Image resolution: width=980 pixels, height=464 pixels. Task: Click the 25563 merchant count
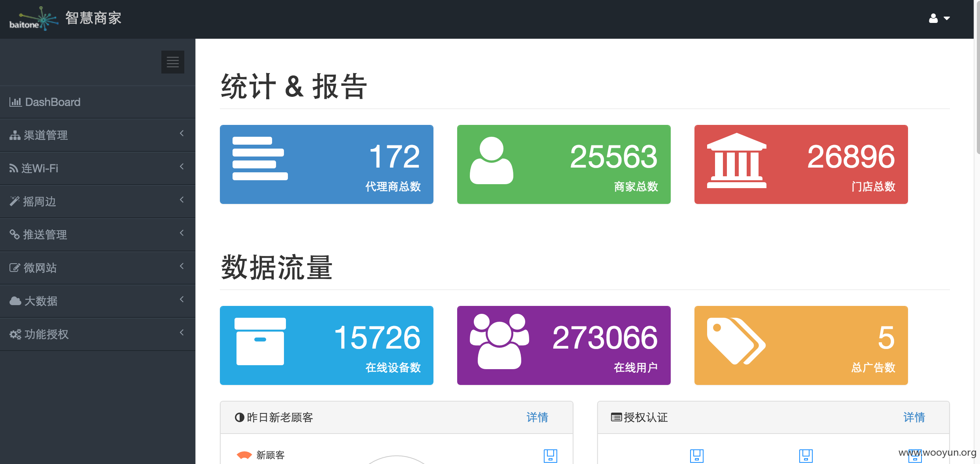614,157
